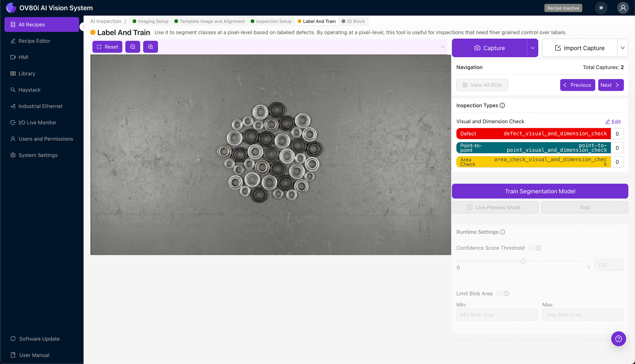Viewport: 635px width, 364px height.
Task: Click Train Segmentation Model button
Action: click(x=540, y=191)
